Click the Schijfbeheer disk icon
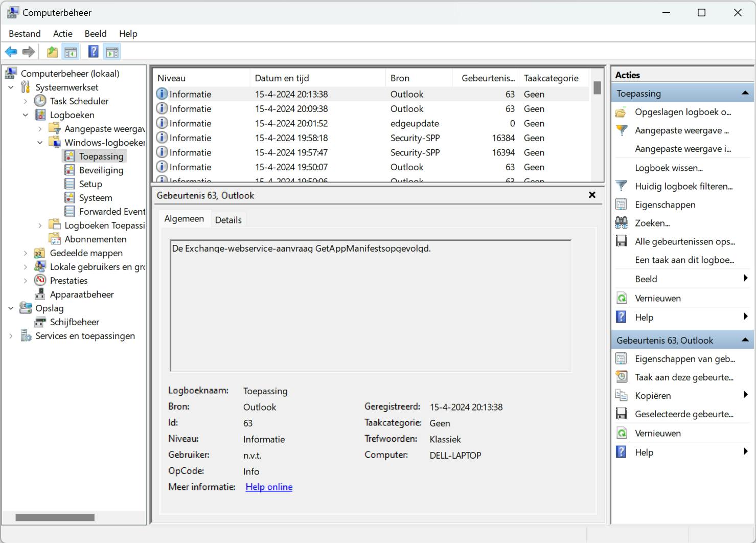The width and height of the screenshot is (756, 543). click(x=40, y=322)
